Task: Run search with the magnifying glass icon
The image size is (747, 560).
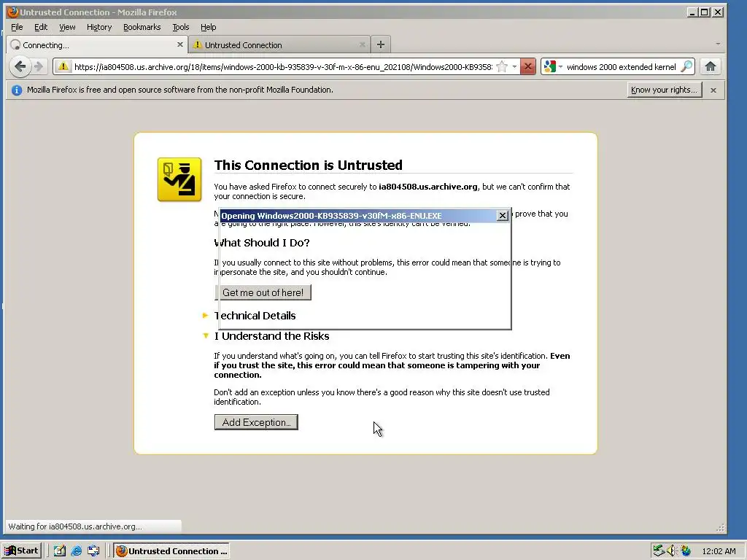Action: (686, 66)
